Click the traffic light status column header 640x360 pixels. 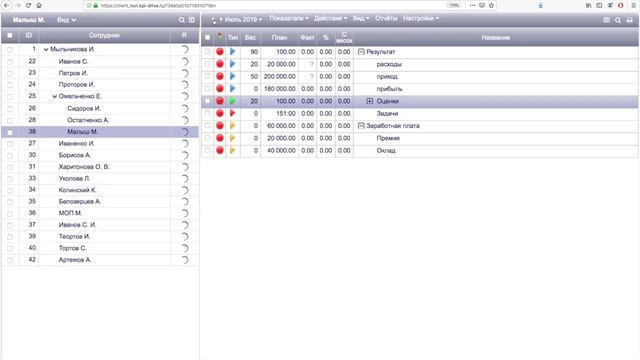(220, 37)
